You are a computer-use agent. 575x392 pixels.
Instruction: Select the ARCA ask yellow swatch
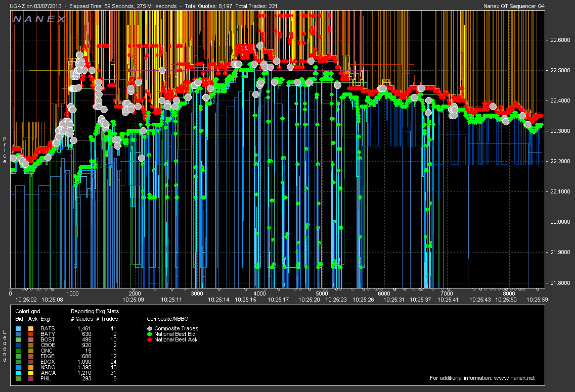click(x=31, y=373)
